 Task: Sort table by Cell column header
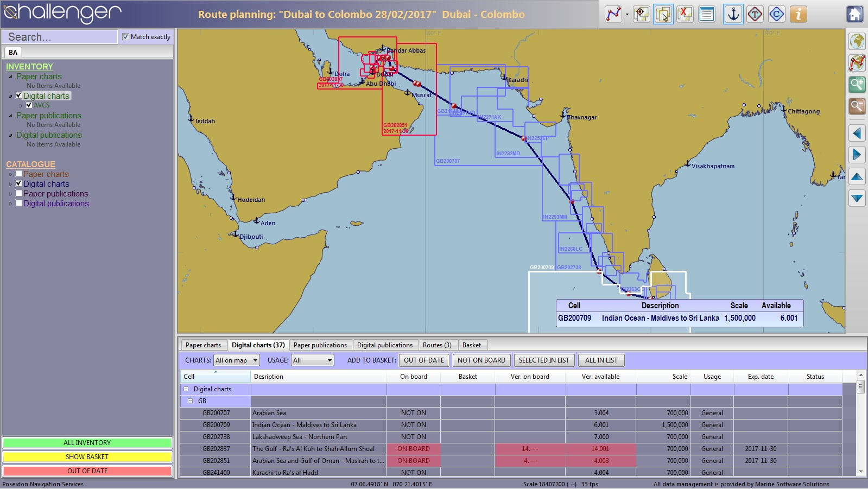point(216,376)
